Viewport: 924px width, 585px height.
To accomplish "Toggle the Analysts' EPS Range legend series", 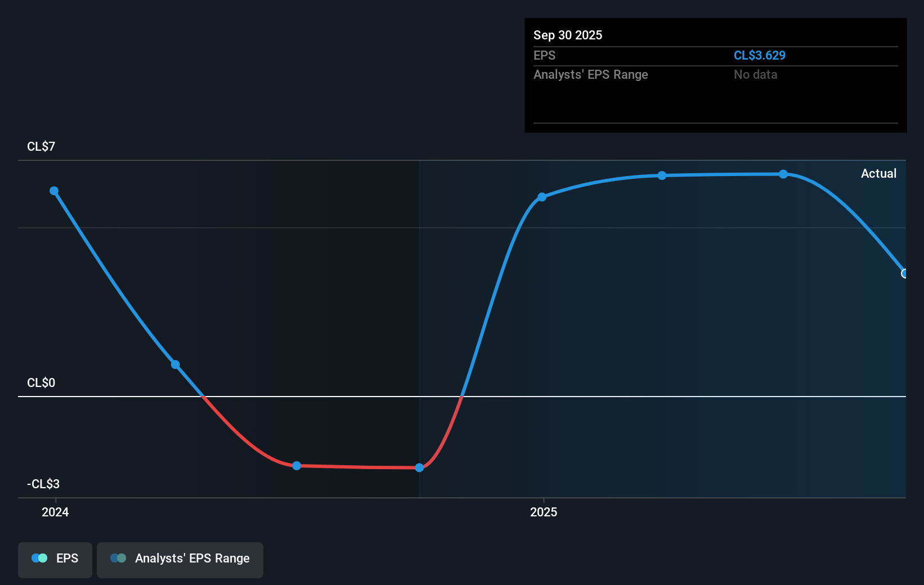I will pos(180,560).
